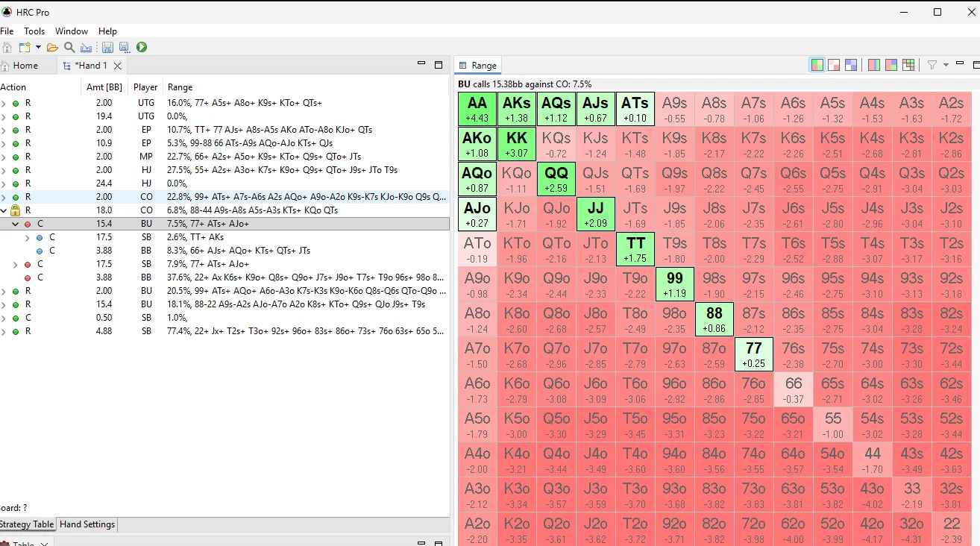Click the Amt [BB] column header
Viewport: 980px width, 546px height.
[104, 87]
